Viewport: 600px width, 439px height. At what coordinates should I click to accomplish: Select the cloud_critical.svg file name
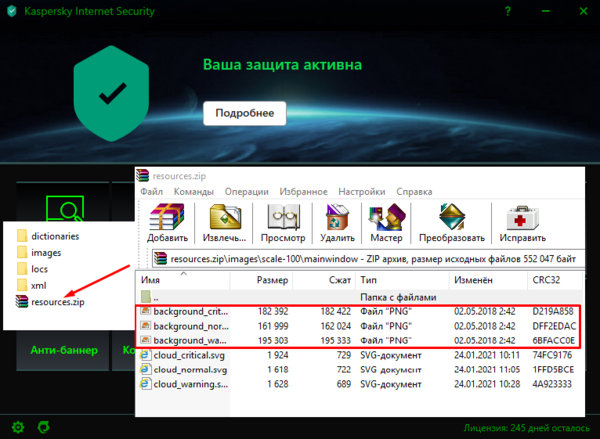click(x=189, y=355)
